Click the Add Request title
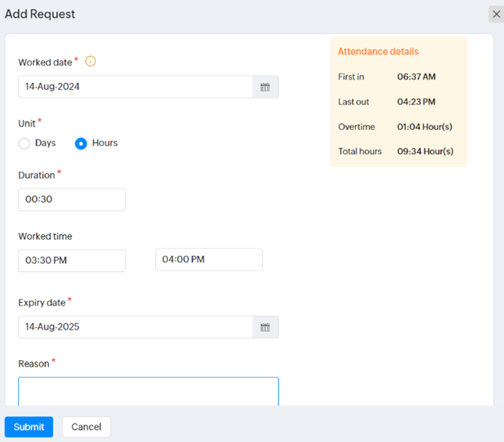The width and height of the screenshot is (504, 442). 40,14
